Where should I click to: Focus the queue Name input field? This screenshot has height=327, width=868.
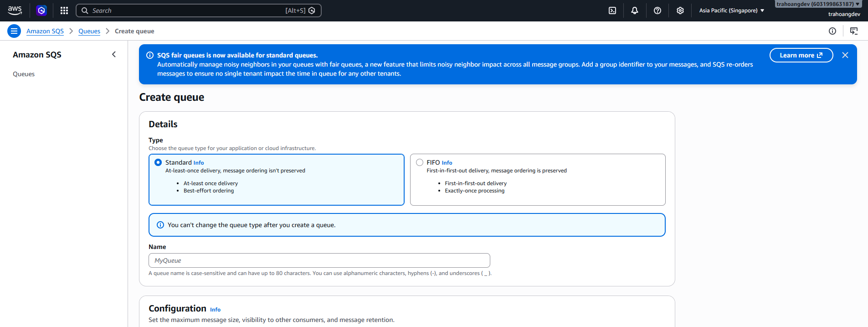pos(319,260)
